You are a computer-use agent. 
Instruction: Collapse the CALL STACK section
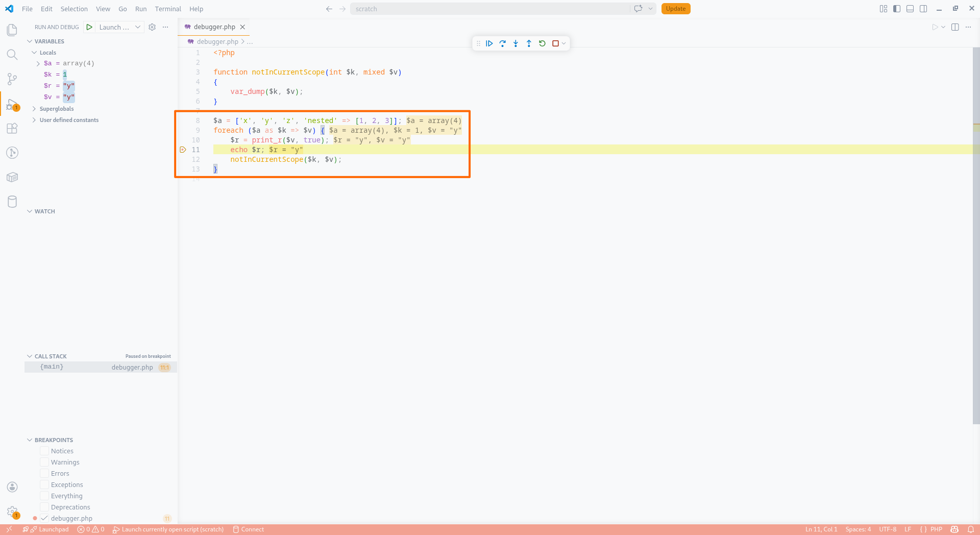pyautogui.click(x=30, y=356)
